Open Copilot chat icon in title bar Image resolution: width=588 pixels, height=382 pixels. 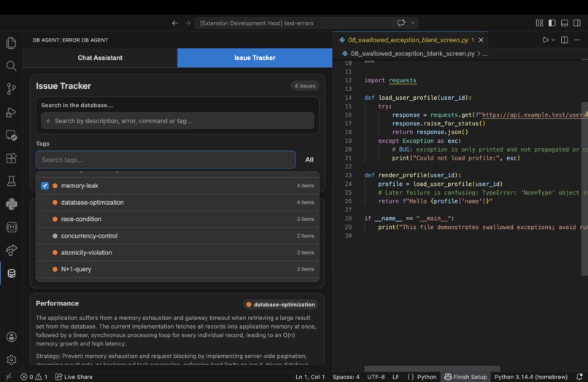click(401, 23)
